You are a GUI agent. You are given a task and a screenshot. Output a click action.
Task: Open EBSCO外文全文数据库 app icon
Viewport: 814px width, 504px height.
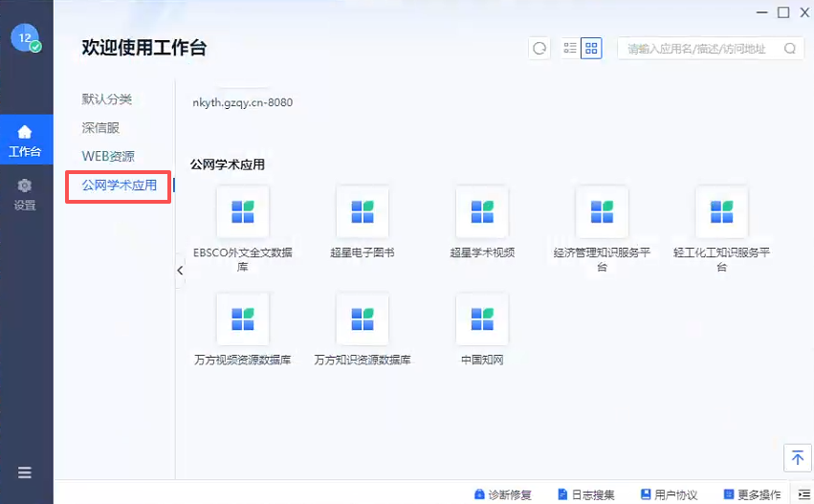[243, 212]
